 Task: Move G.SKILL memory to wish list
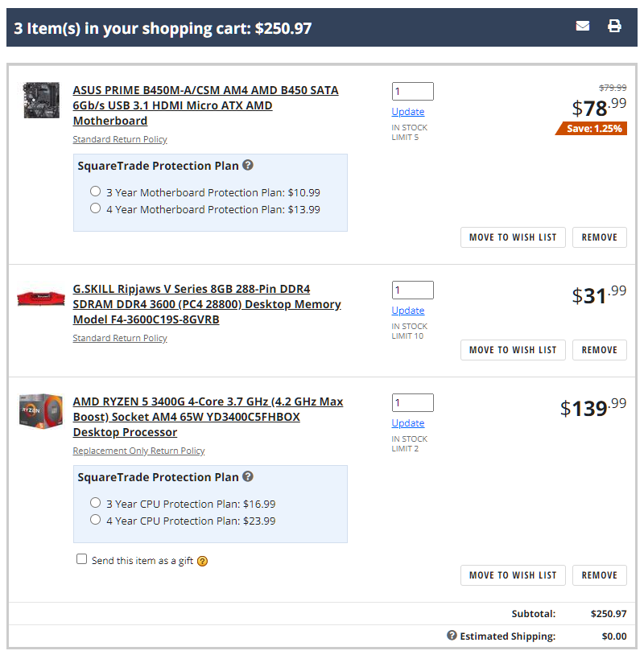pos(513,350)
